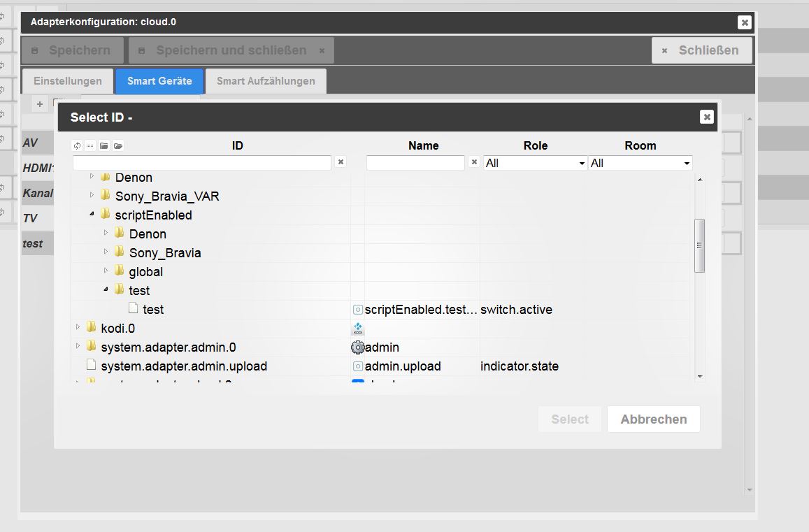Click the Kodi icon in kodi.0 row
The width and height of the screenshot is (809, 532).
[357, 328]
